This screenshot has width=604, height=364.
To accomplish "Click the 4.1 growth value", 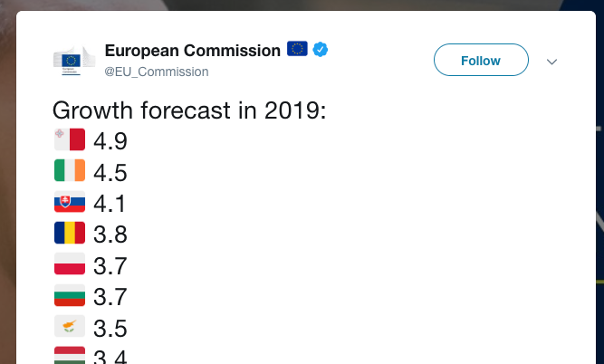I will (x=110, y=204).
